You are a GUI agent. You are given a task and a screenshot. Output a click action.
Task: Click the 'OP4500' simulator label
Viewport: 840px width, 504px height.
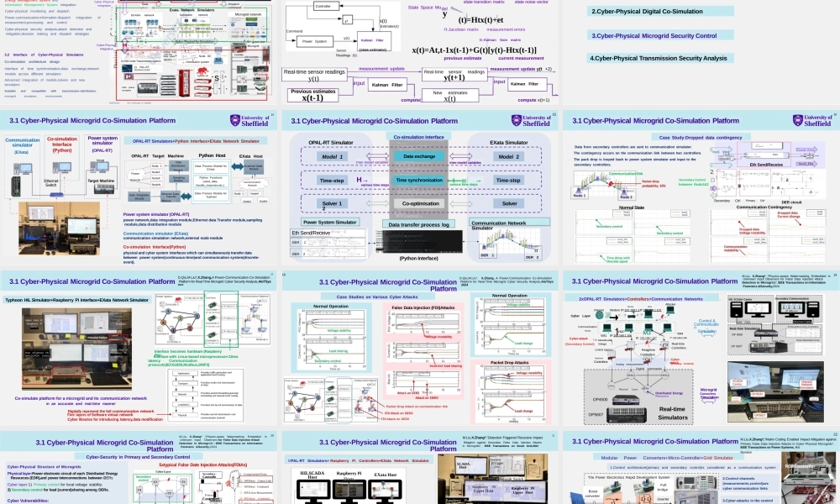(x=600, y=400)
